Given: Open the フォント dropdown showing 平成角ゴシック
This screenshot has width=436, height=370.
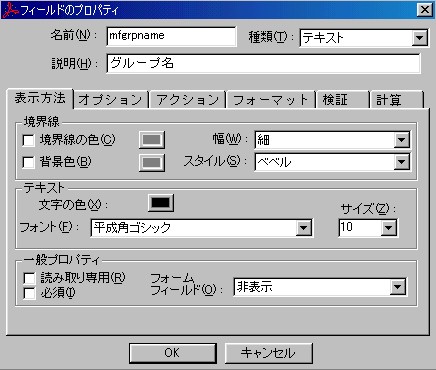Looking at the screenshot, I should coord(202,228).
